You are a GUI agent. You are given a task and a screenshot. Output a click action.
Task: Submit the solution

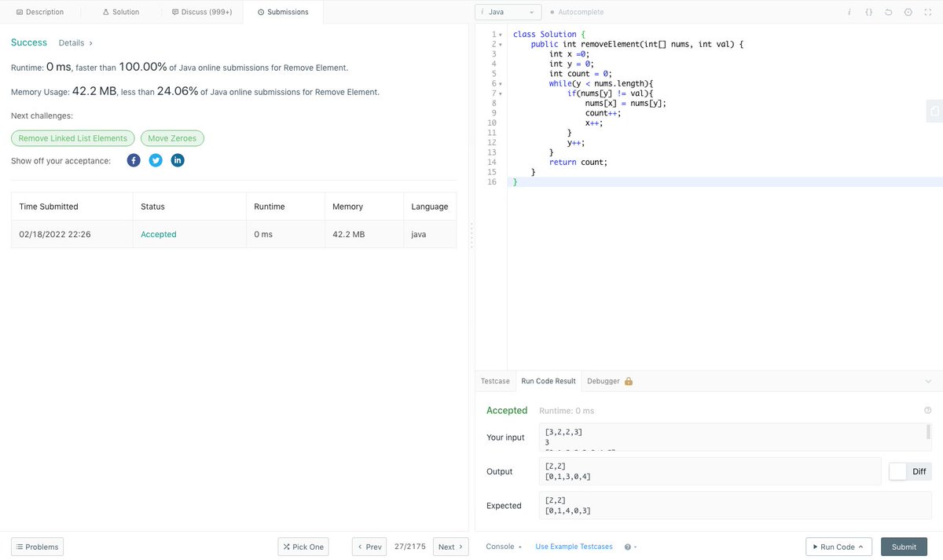point(904,547)
